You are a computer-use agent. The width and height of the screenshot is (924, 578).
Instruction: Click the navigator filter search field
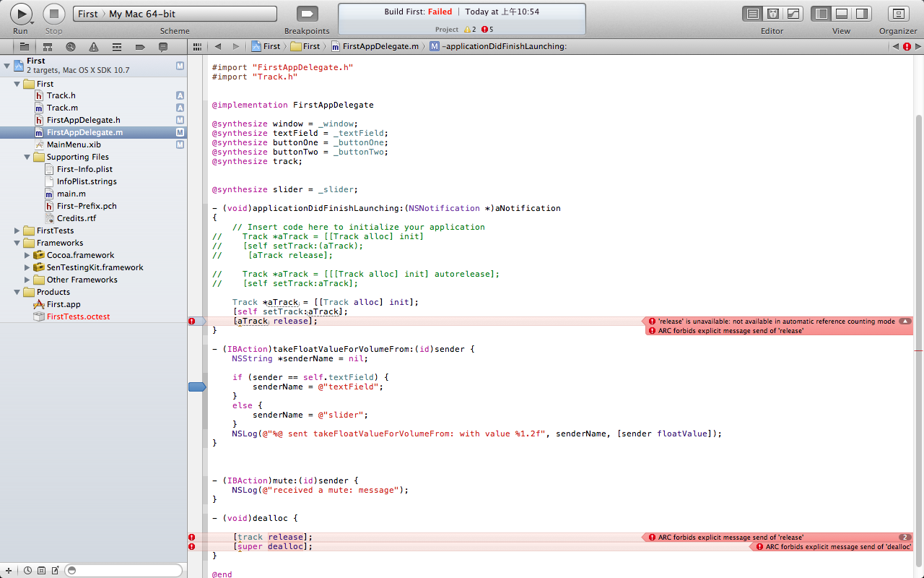[x=123, y=571]
